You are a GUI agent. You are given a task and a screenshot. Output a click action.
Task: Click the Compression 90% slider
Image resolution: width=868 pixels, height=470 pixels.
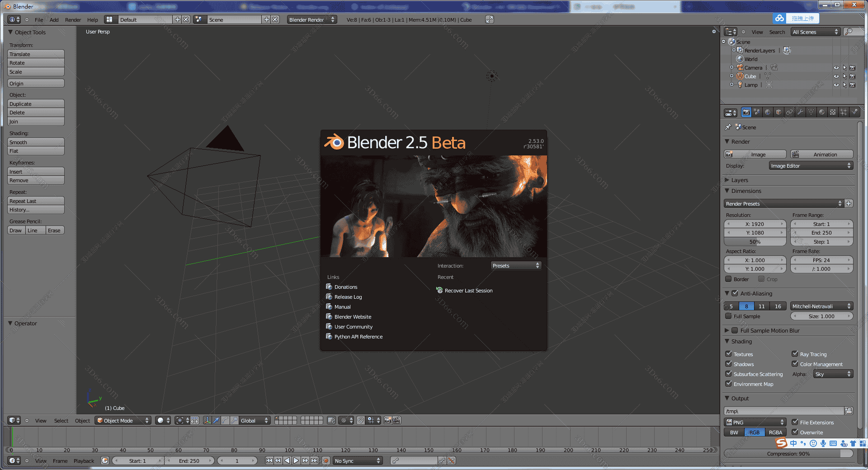pyautogui.click(x=788, y=453)
